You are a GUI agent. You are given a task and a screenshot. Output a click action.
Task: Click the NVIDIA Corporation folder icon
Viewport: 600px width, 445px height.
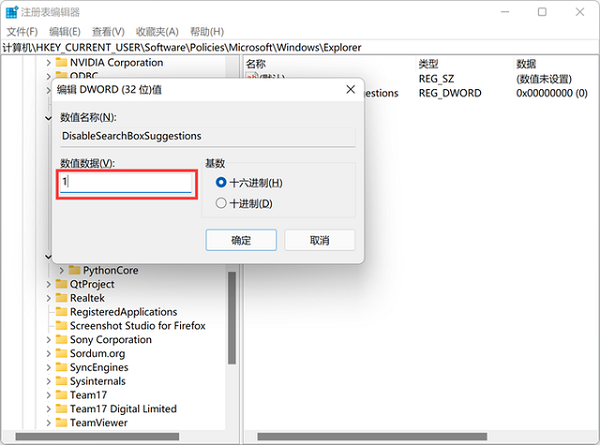[60, 62]
